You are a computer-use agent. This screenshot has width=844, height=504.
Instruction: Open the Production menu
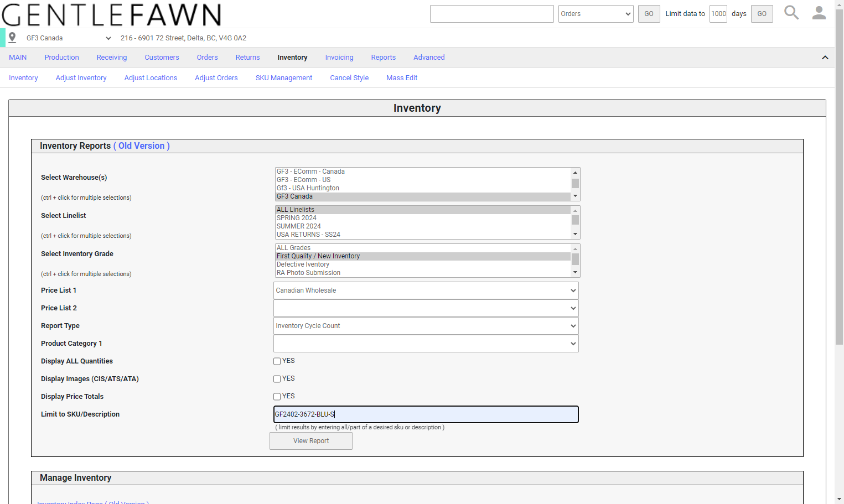61,58
